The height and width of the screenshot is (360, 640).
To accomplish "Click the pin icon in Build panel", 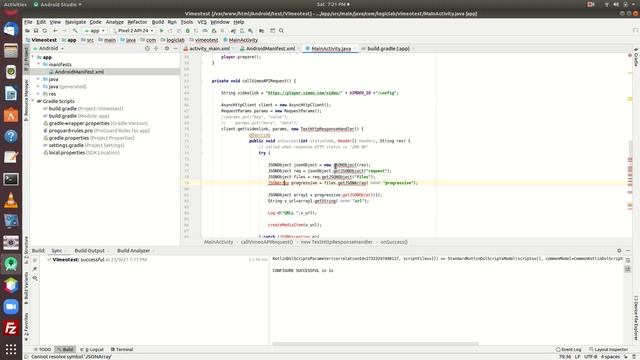I will (x=35, y=269).
